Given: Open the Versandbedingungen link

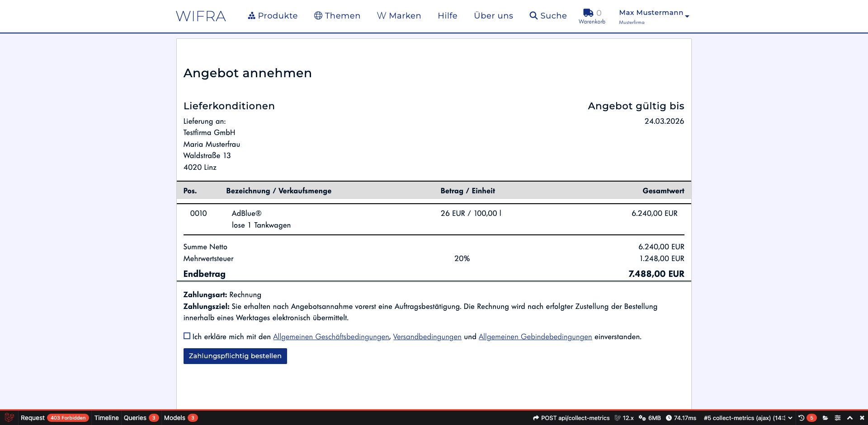Looking at the screenshot, I should tap(427, 336).
